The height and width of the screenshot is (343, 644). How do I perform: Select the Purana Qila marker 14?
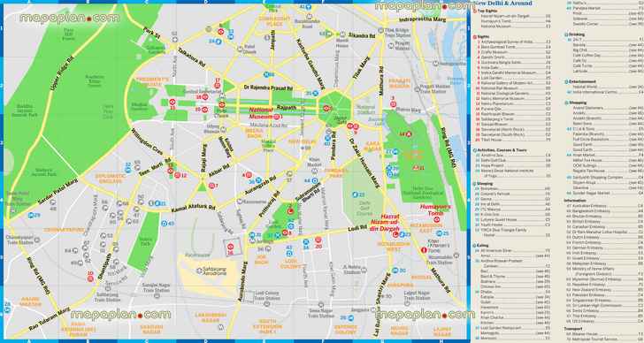click(409, 133)
